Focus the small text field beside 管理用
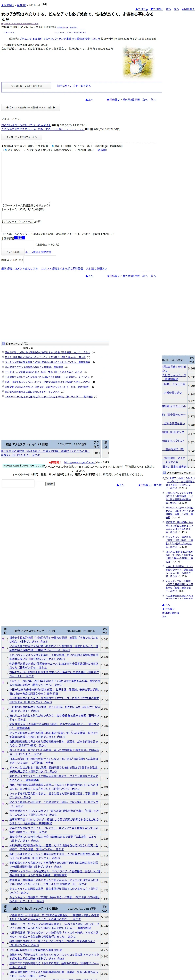This screenshot has height=980, width=196. (40, 484)
